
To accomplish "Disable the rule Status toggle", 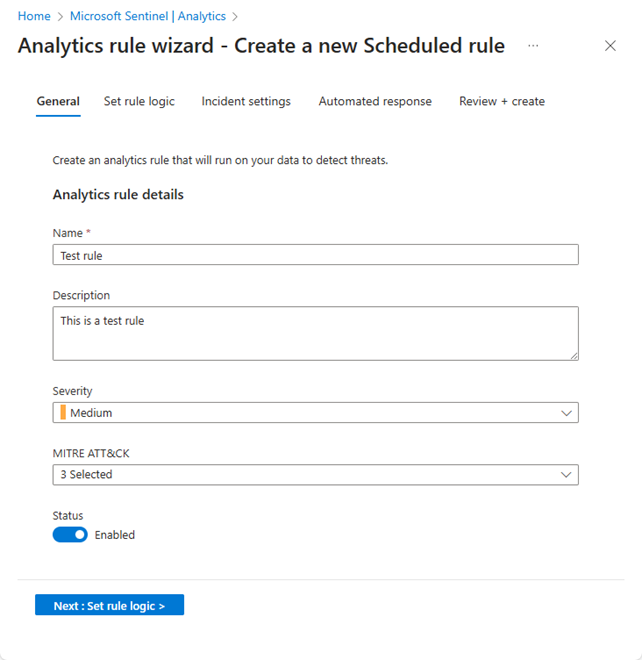I will (70, 535).
